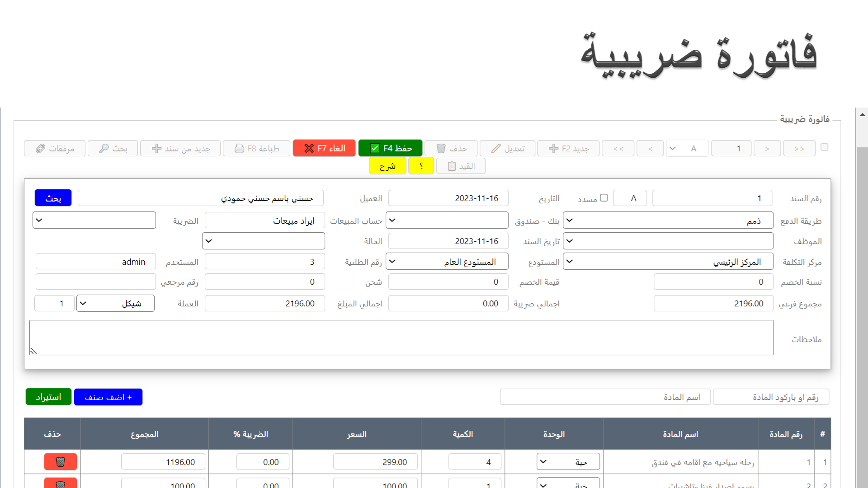Click the notes (ملاحظات) text area

click(401, 338)
